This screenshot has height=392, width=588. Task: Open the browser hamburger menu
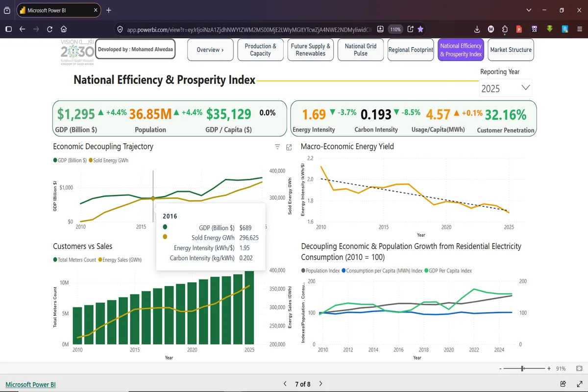tap(579, 29)
